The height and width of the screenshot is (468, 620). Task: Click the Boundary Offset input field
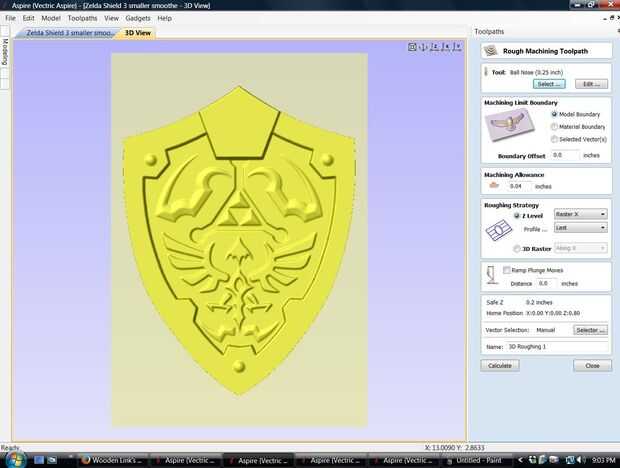point(565,155)
